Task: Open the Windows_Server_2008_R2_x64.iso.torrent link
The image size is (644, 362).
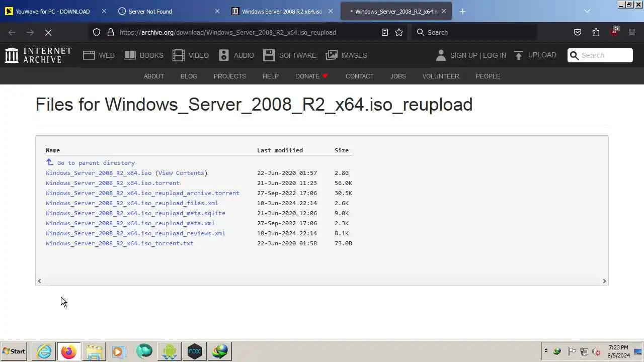Action: [x=113, y=183]
